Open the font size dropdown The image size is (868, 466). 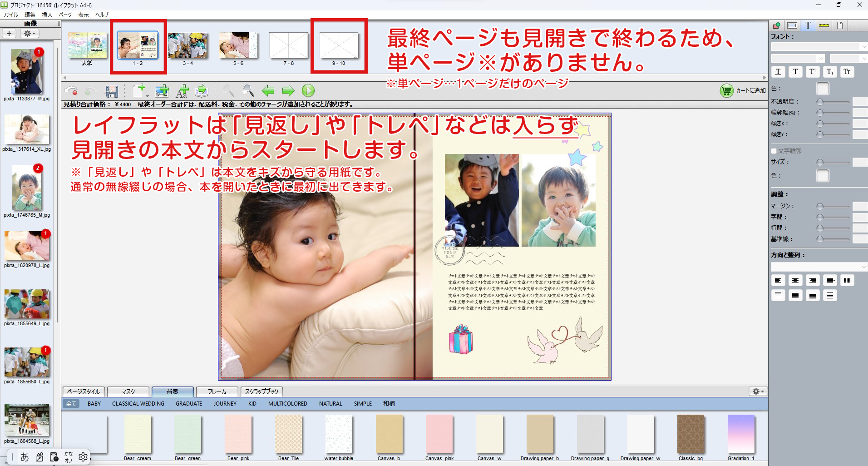848,59
